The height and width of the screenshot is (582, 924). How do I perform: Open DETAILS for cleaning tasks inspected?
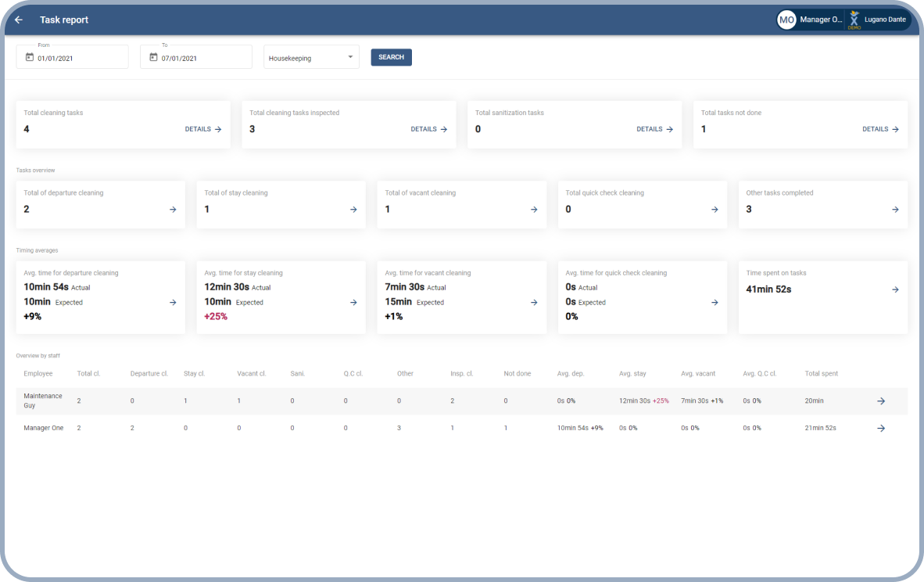[x=429, y=129]
